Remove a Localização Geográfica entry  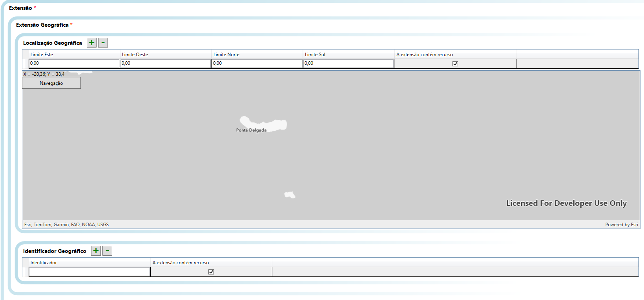click(103, 43)
